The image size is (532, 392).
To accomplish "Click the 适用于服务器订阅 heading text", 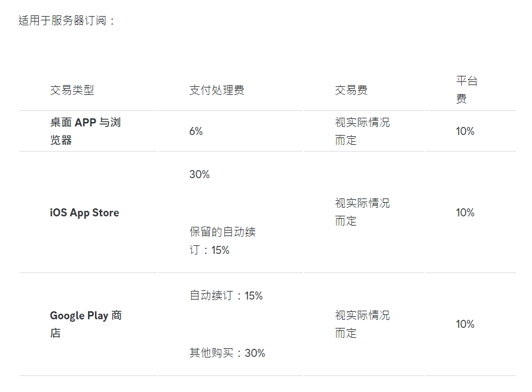I will pyautogui.click(x=67, y=20).
